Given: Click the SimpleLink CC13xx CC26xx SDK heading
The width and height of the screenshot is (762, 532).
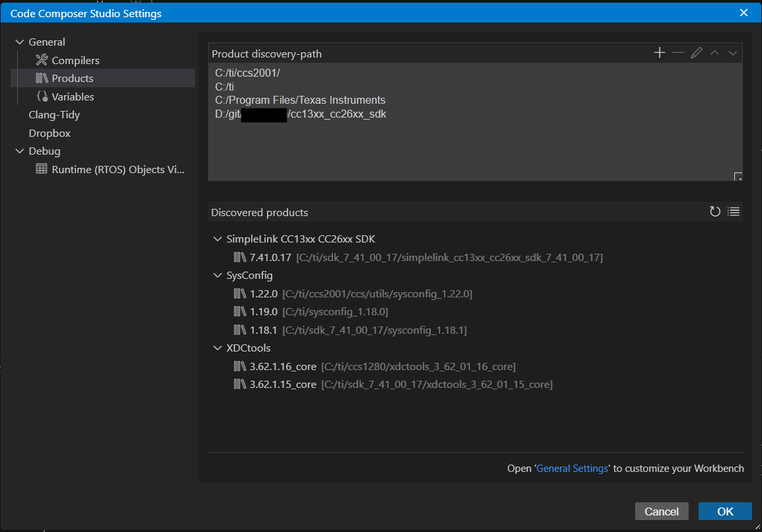Looking at the screenshot, I should coord(301,239).
